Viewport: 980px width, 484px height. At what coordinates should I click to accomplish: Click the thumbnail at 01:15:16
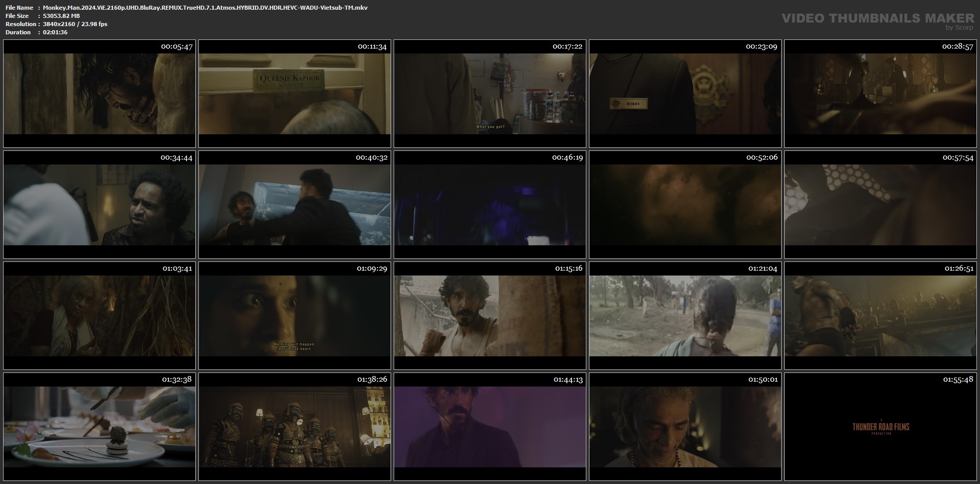tap(490, 316)
